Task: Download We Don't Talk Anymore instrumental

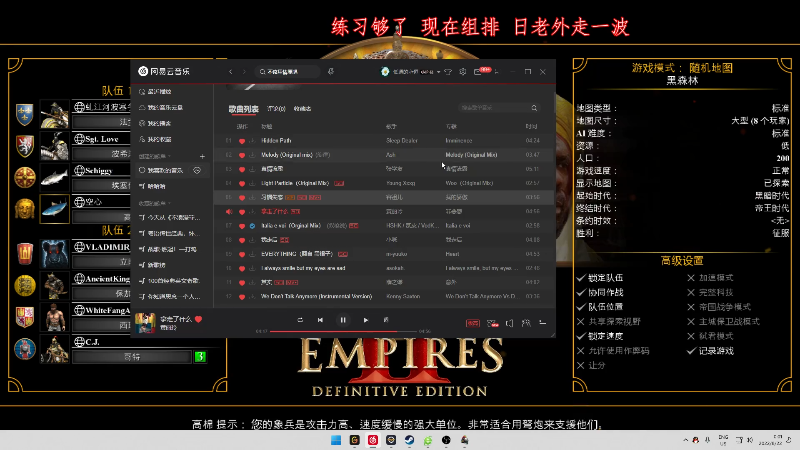Action: pos(252,296)
